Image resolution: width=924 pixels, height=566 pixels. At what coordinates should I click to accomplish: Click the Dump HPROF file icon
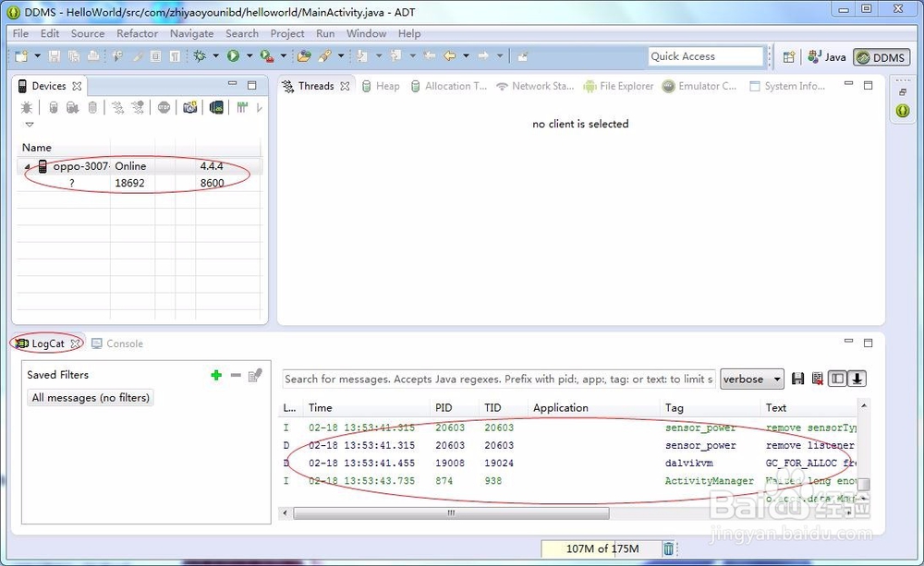[x=72, y=108]
